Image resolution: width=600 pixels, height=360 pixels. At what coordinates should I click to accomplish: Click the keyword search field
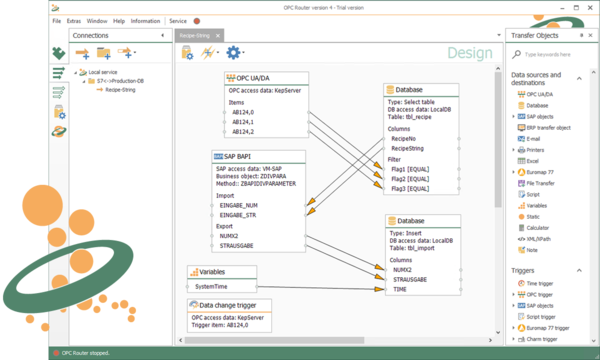pos(550,55)
